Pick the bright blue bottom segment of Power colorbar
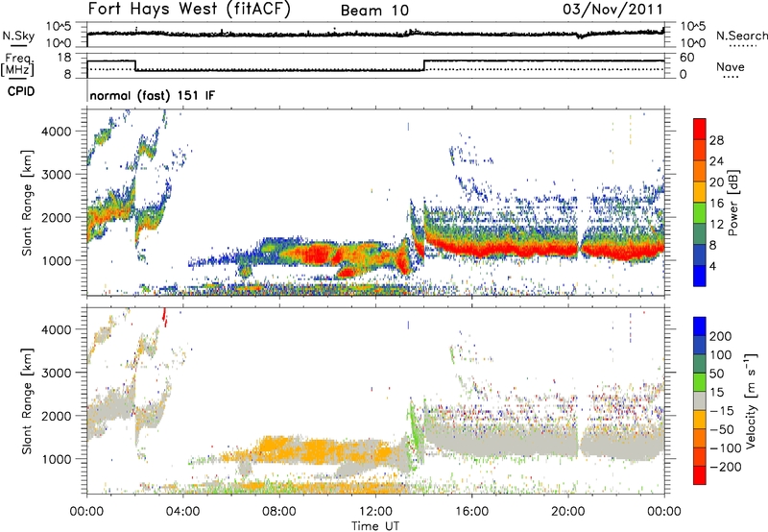Viewport: 768px width, 532px height. 700,276
